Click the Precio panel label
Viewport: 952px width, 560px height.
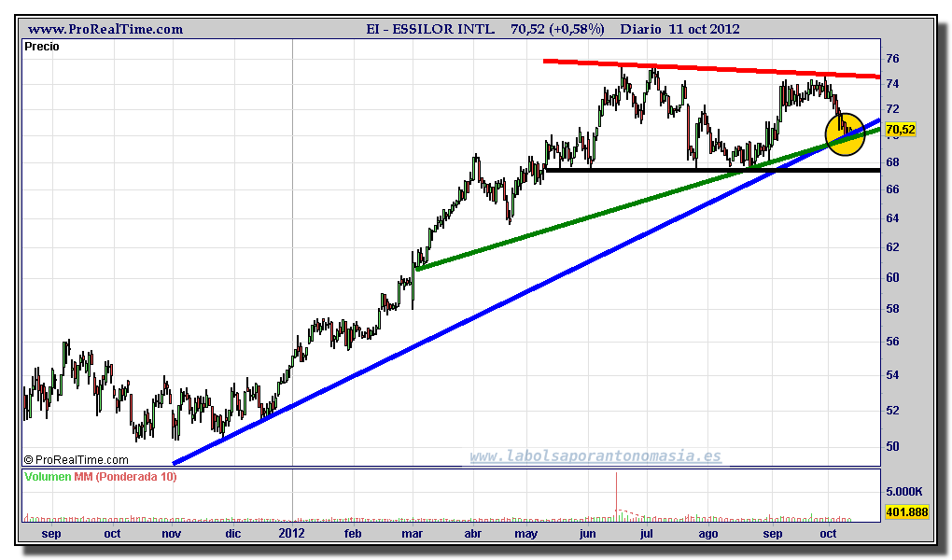point(42,47)
